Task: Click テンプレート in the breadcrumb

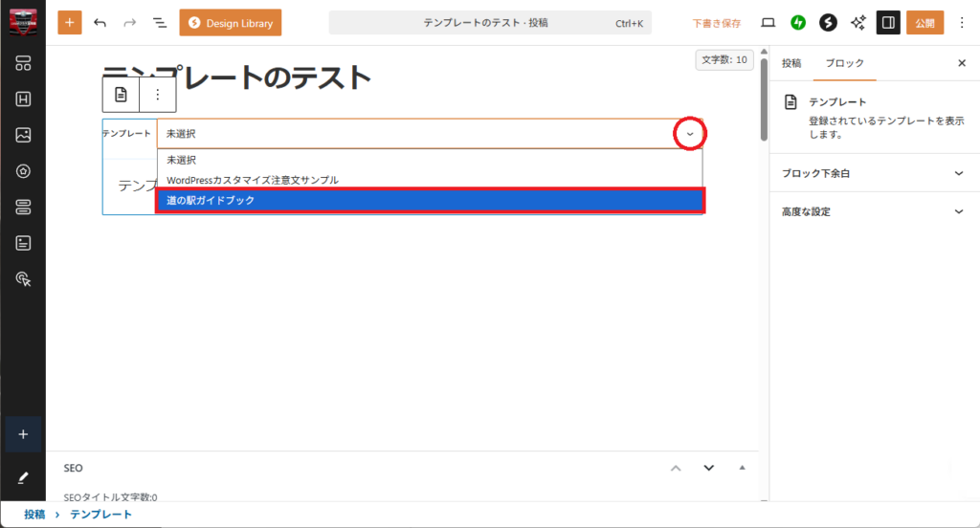Action: click(x=100, y=515)
